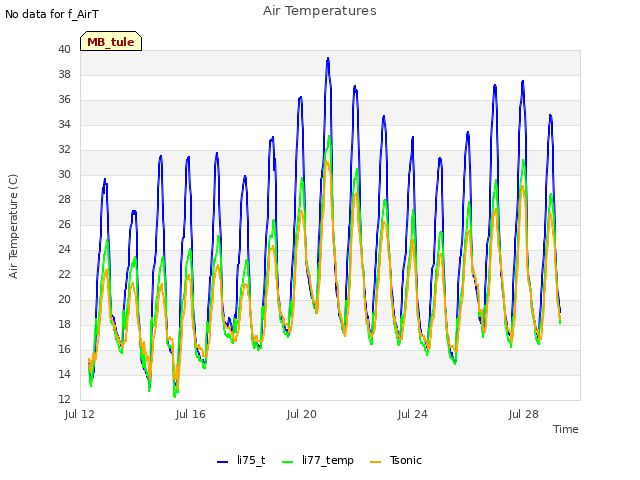Screen dimensions: 640x480
Task: Click the 32 y-axis tick label
Action: (64, 149)
